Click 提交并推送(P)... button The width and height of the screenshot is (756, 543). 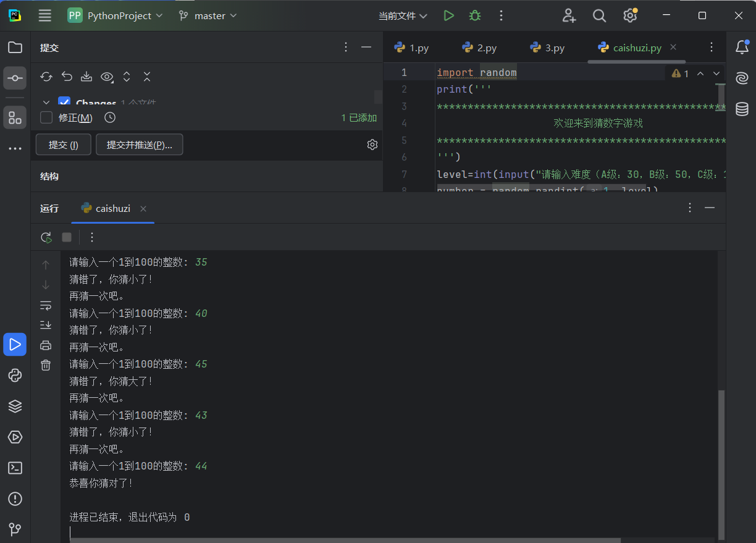click(140, 145)
